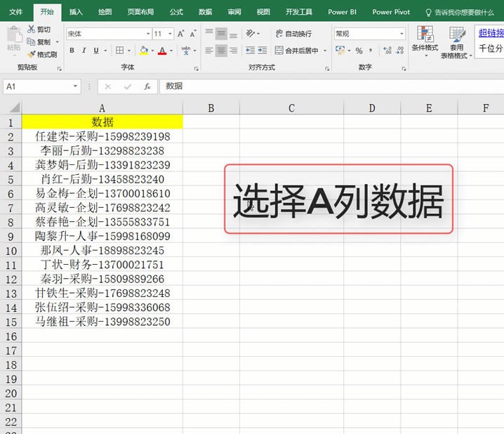Increase font size with the larger A icon
The height and width of the screenshot is (434, 504).
coord(181,34)
